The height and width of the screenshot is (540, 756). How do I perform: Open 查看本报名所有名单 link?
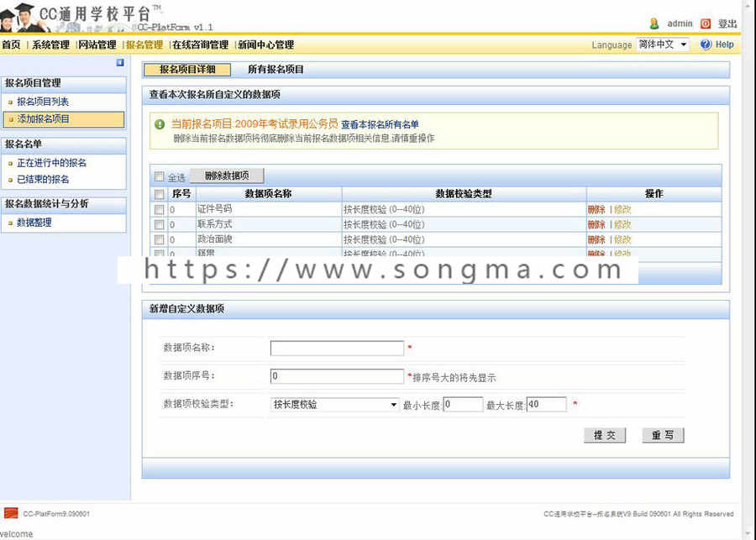pos(380,124)
